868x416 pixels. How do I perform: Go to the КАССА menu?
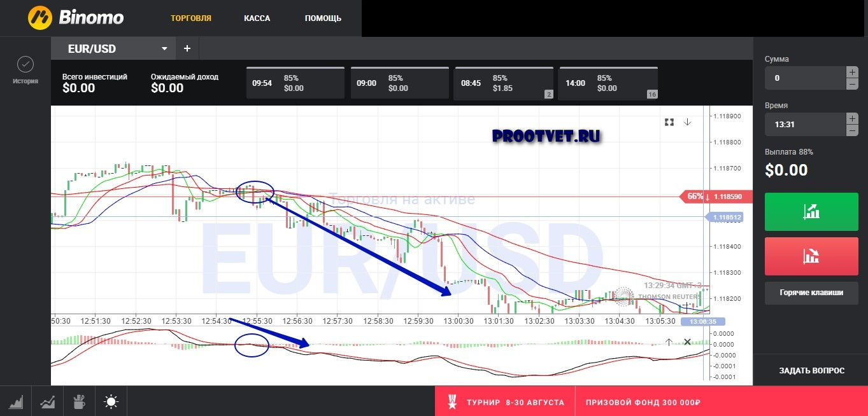tap(257, 18)
